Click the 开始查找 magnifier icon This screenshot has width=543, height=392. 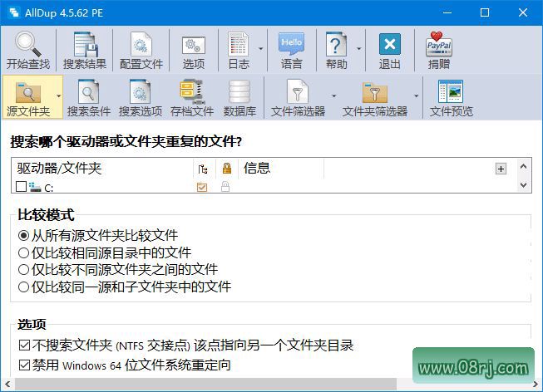pos(27,44)
